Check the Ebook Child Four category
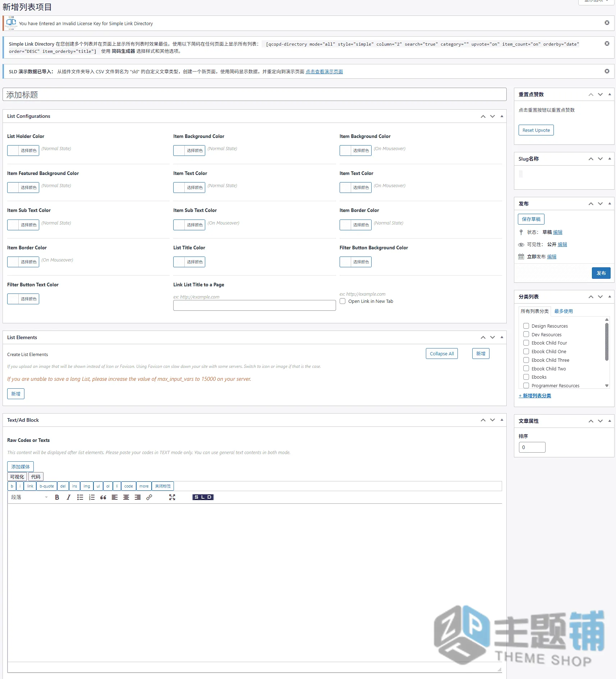 (x=526, y=343)
